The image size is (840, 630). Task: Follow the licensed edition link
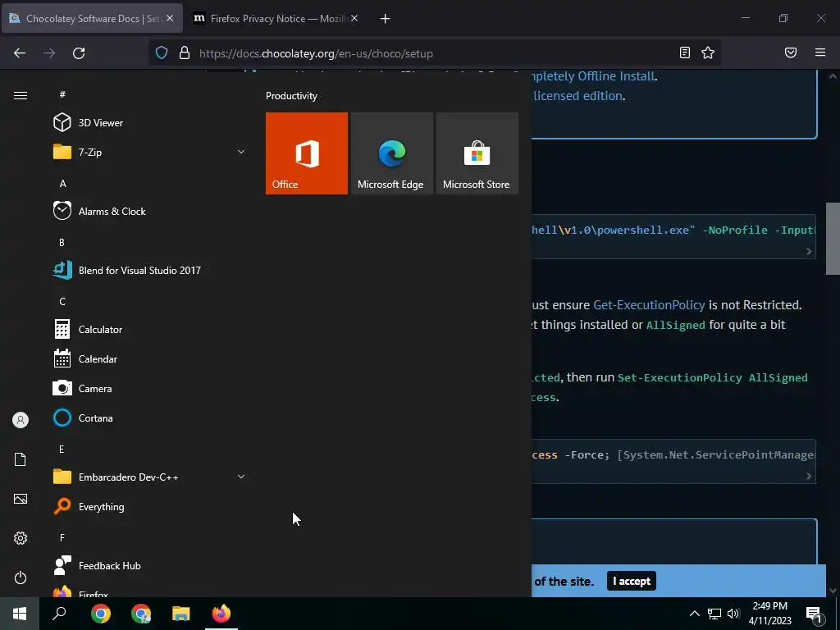[x=577, y=96]
